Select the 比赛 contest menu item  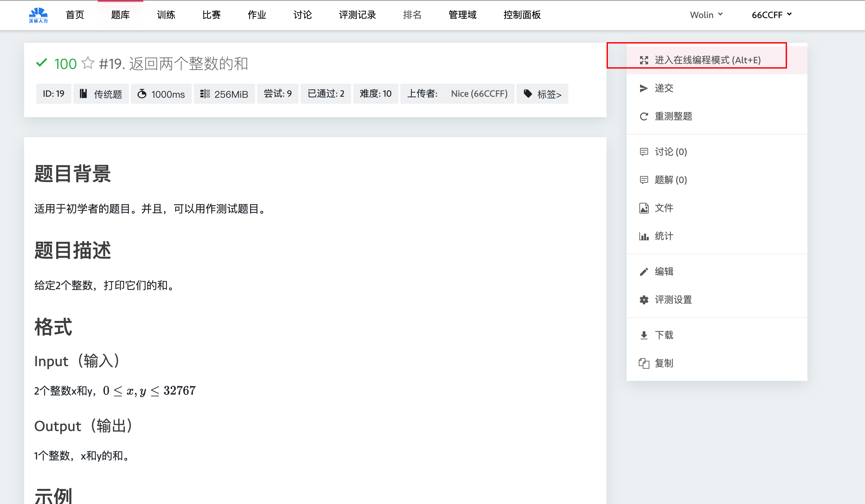click(x=211, y=15)
